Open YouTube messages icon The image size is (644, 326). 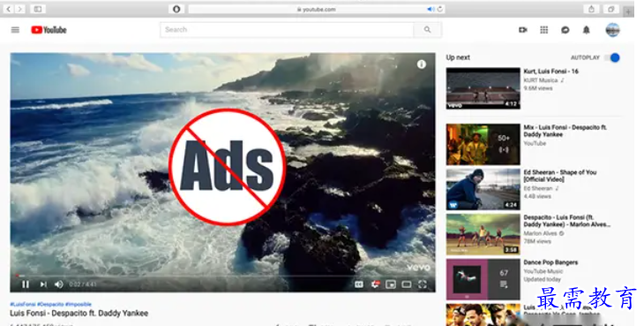coord(565,30)
